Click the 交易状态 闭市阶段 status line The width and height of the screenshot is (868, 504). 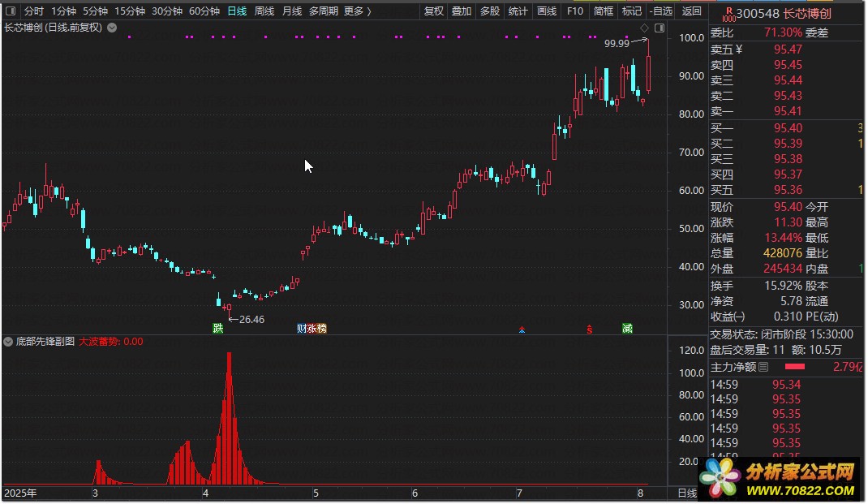click(782, 334)
